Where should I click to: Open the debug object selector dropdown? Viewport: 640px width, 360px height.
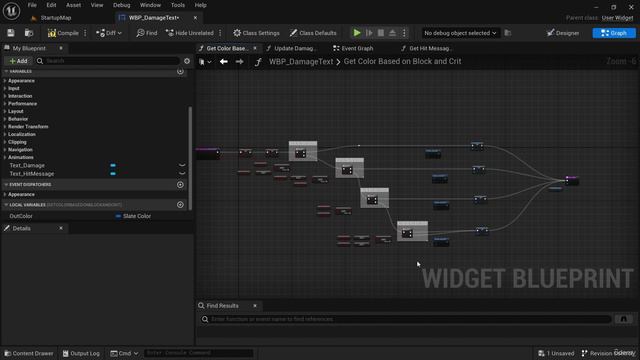click(x=460, y=33)
